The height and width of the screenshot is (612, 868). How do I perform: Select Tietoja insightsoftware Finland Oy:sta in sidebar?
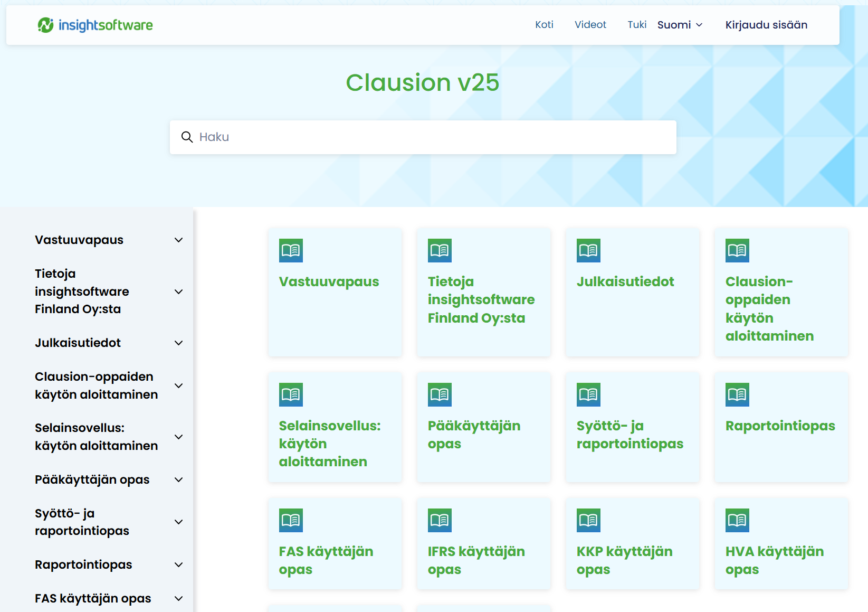click(x=82, y=291)
